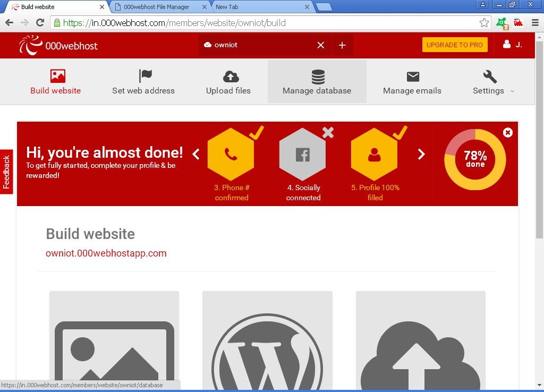Open the owniot.000webhostapp.com link
Screen dimensions: 544x392
pyautogui.click(x=106, y=253)
